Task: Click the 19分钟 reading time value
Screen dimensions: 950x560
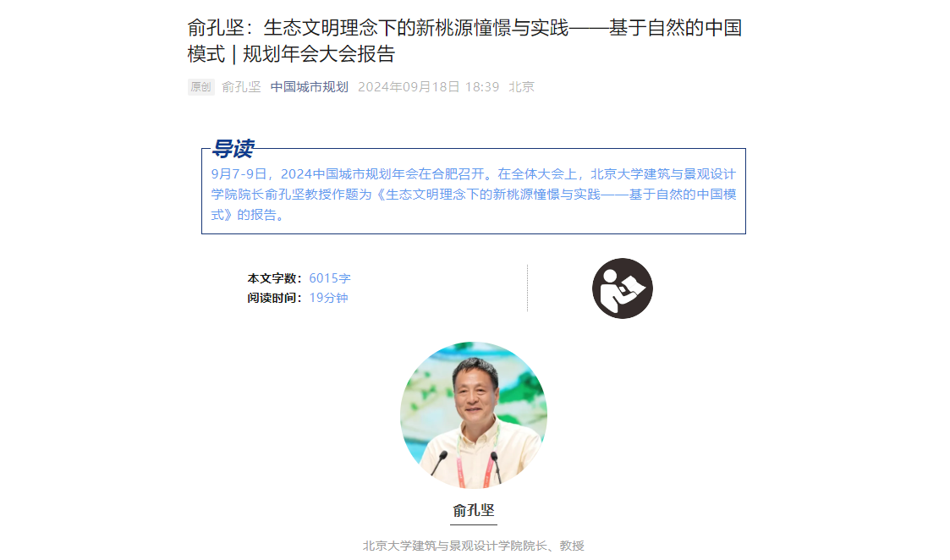Action: [x=328, y=298]
